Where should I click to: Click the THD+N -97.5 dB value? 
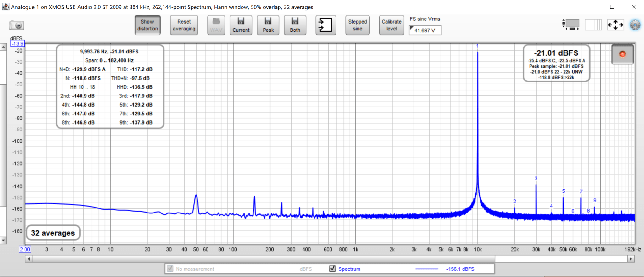140,78
